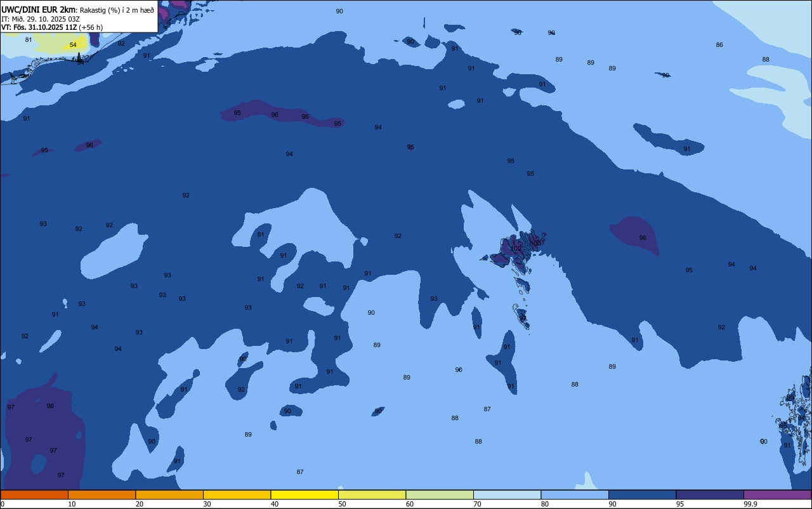Click the '50' tick label on legend scale
The width and height of the screenshot is (812, 509).
(x=342, y=504)
